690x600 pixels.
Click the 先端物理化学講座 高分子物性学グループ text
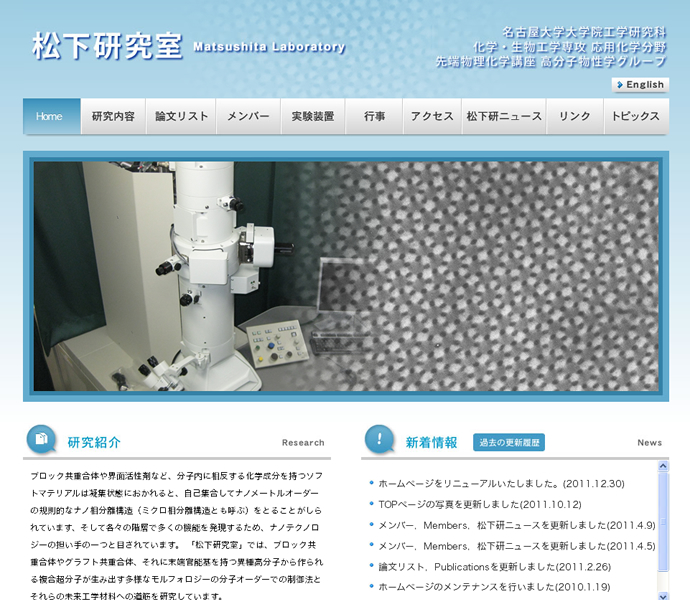coord(551,61)
